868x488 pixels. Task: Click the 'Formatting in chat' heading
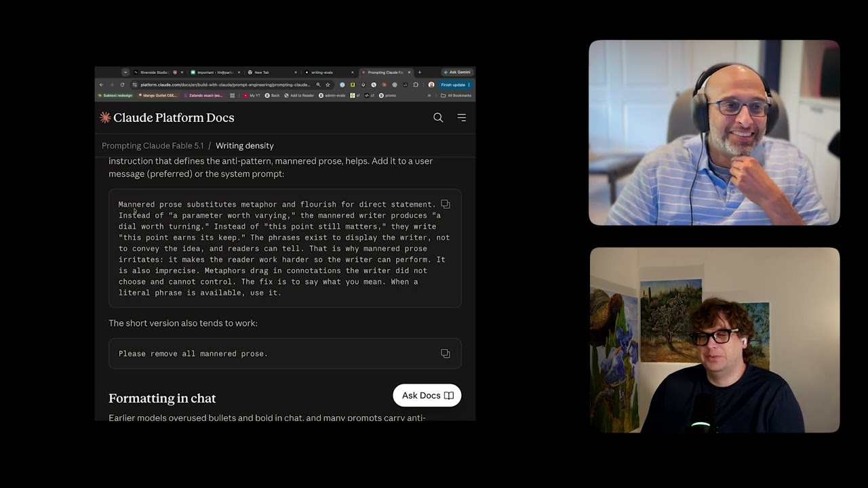pos(162,399)
